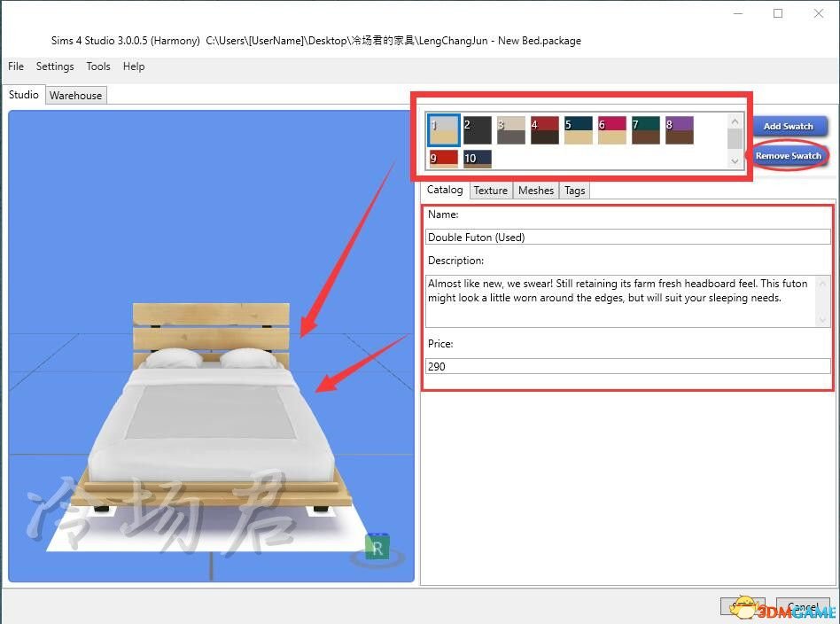Open the Tags tab

[x=574, y=191]
